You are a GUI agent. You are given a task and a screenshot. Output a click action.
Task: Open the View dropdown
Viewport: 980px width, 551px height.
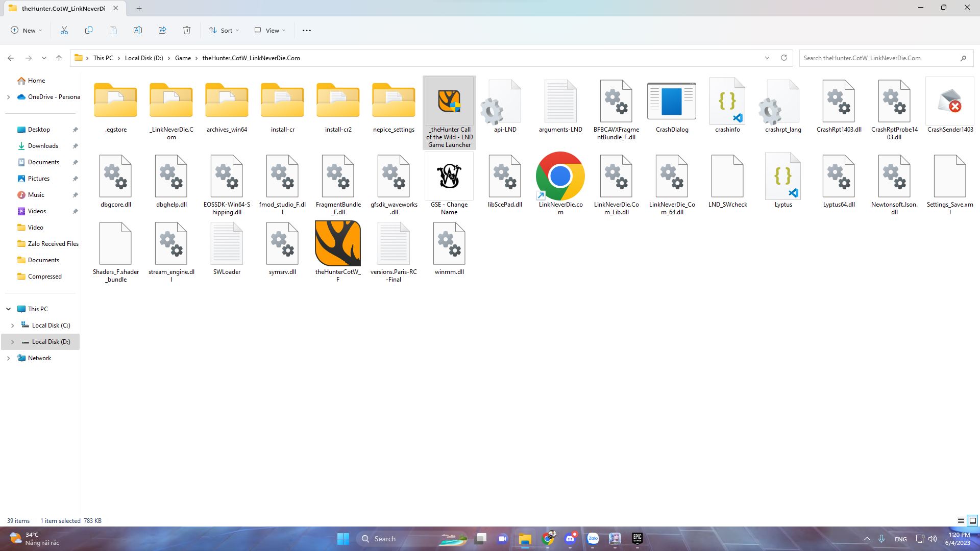269,30
